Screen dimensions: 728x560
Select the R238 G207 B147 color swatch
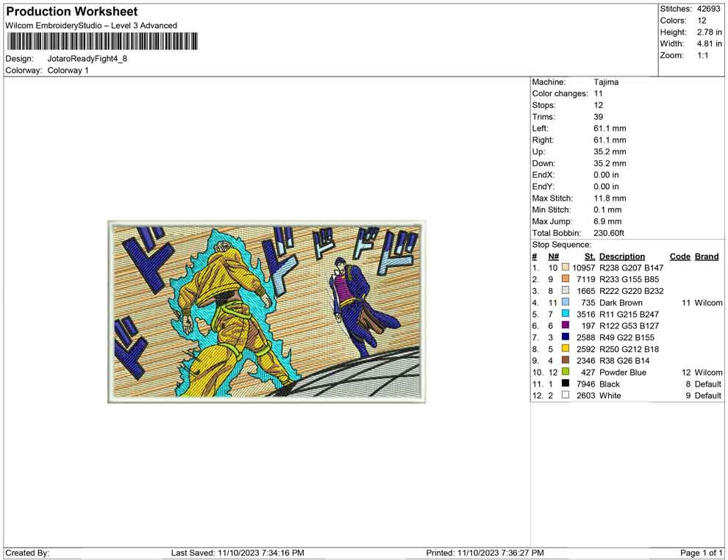coord(565,268)
